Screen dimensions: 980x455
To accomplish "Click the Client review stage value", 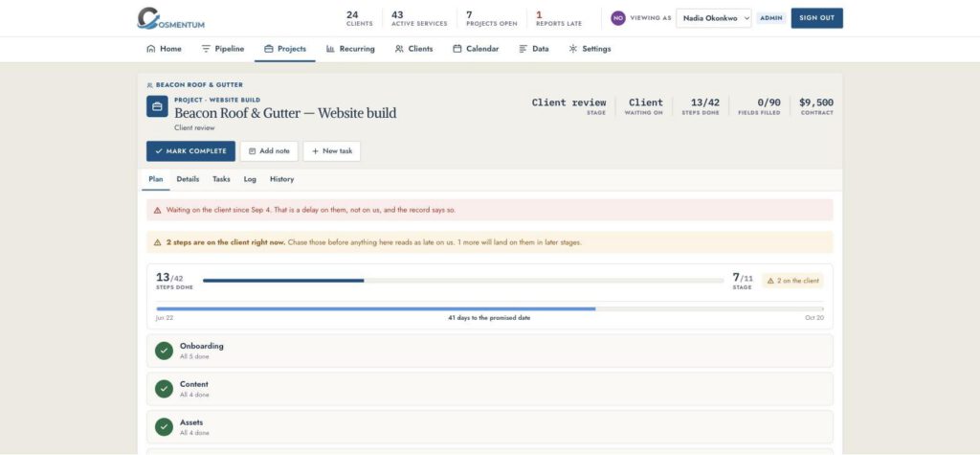I will (x=568, y=102).
